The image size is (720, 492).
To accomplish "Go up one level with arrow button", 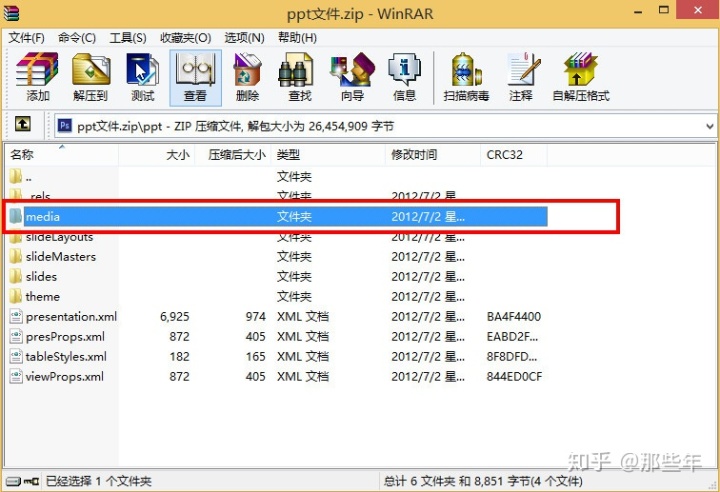I will point(23,124).
